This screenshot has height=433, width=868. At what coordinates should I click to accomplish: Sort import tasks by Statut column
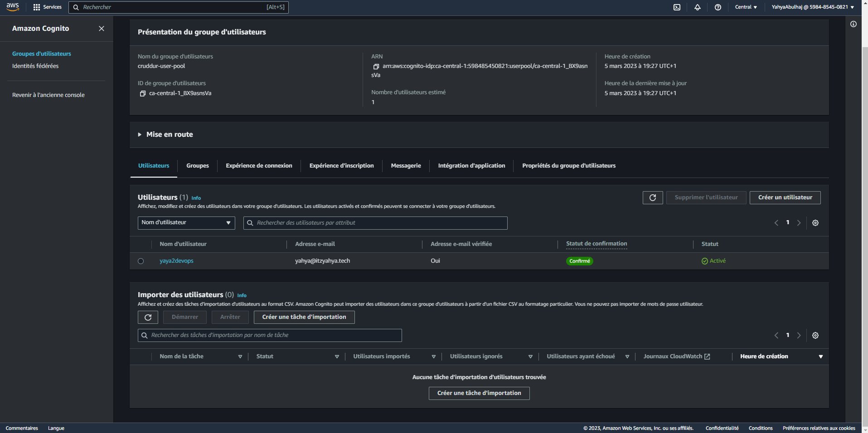click(x=337, y=357)
